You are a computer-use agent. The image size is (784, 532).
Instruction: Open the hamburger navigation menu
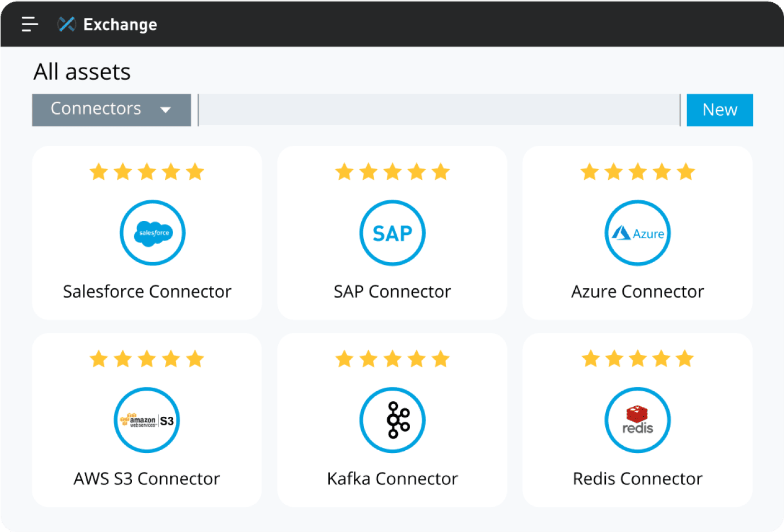click(x=29, y=24)
